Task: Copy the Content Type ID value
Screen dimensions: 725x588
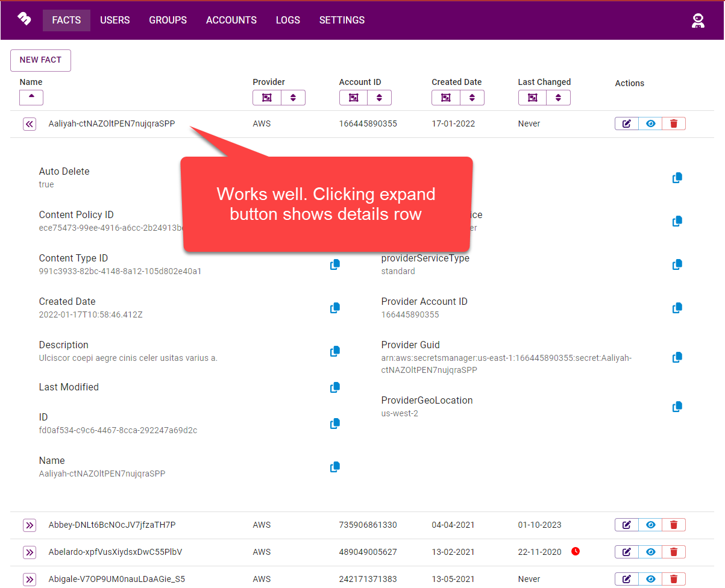Action: [x=335, y=264]
